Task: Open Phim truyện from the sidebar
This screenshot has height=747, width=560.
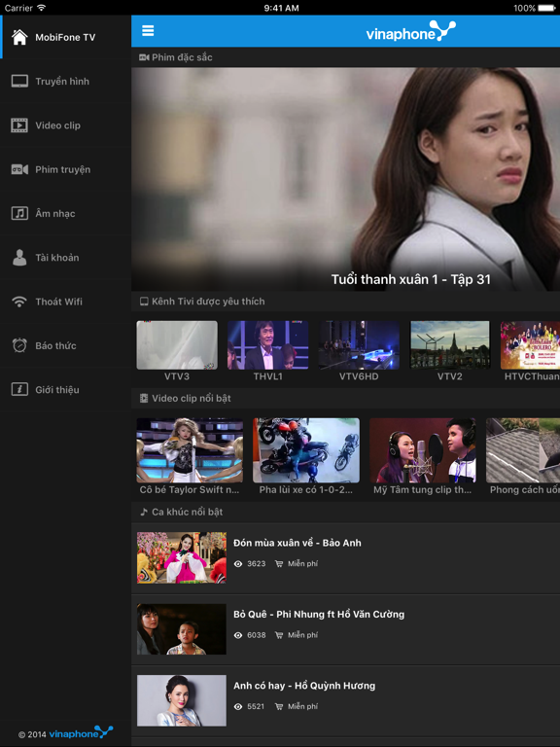Action: 66,169
